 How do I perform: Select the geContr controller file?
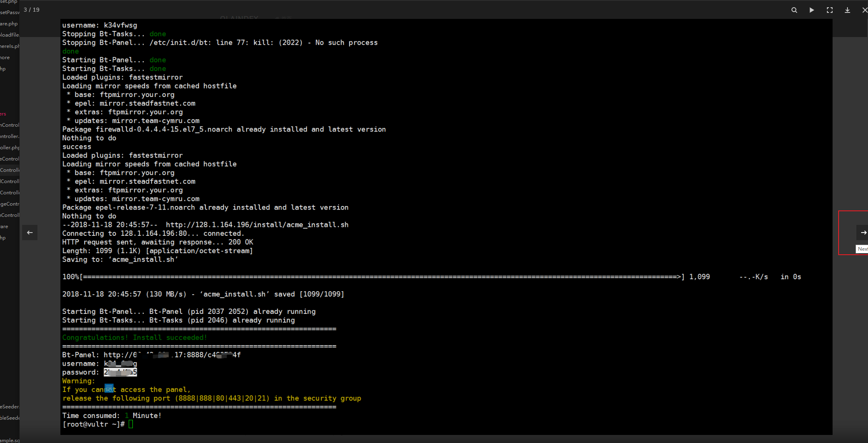9,204
